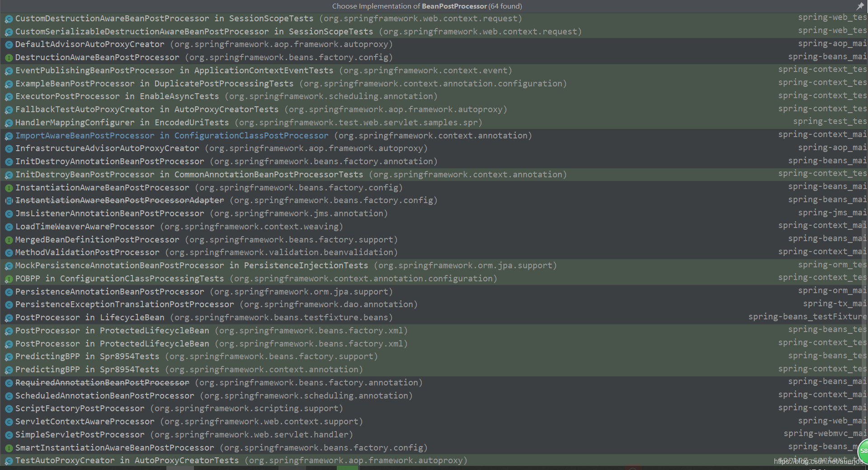Viewport: 868px width, 470px height.
Task: Pin the Choose Implementation popup
Action: tap(859, 6)
